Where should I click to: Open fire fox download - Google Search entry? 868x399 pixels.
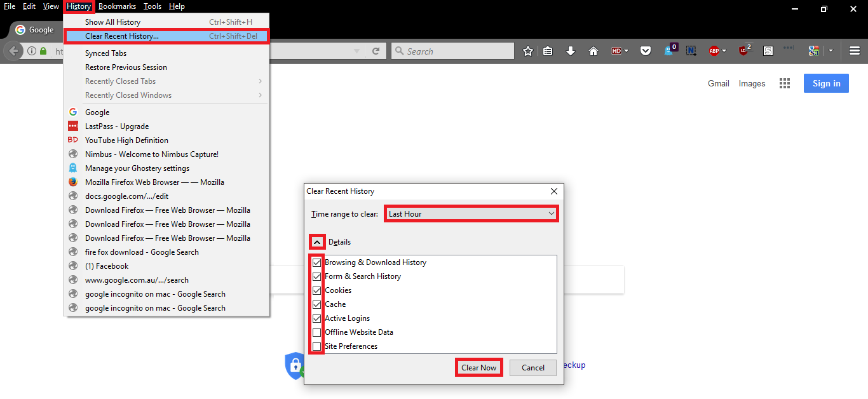pyautogui.click(x=166, y=252)
